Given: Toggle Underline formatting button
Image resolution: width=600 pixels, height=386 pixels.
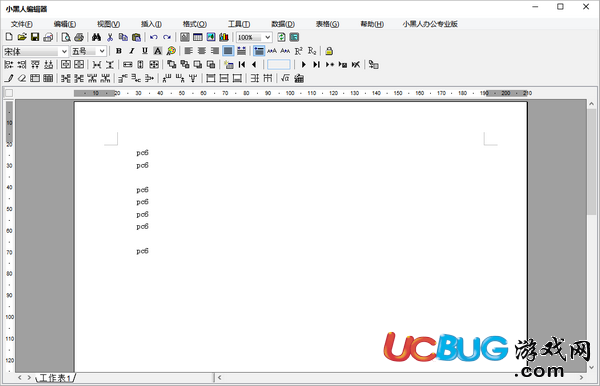Looking at the screenshot, I should [x=145, y=51].
